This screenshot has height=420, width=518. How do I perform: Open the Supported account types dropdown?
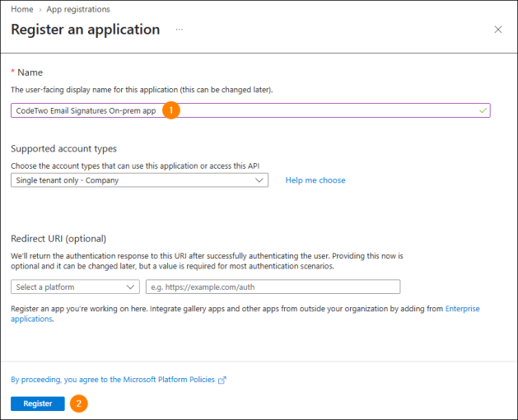coord(139,180)
